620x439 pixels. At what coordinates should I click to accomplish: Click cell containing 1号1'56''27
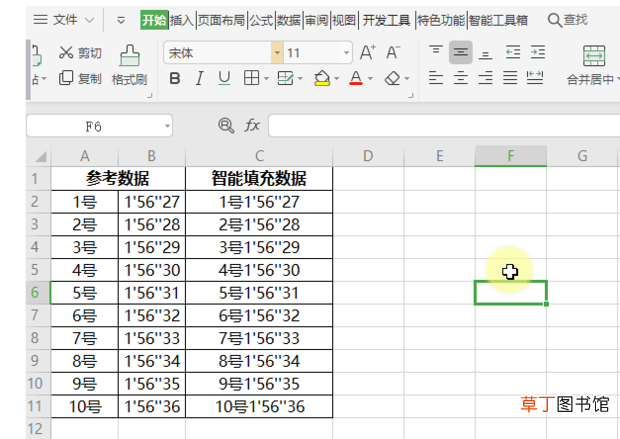pyautogui.click(x=259, y=202)
